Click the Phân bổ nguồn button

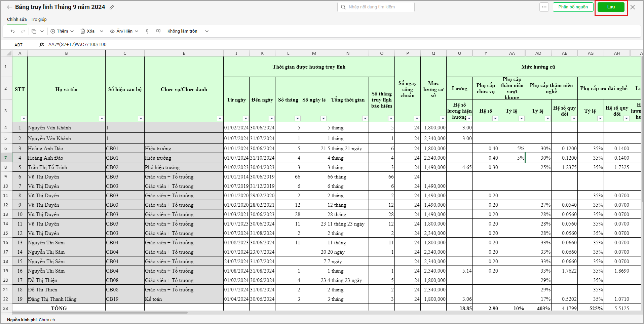point(573,7)
